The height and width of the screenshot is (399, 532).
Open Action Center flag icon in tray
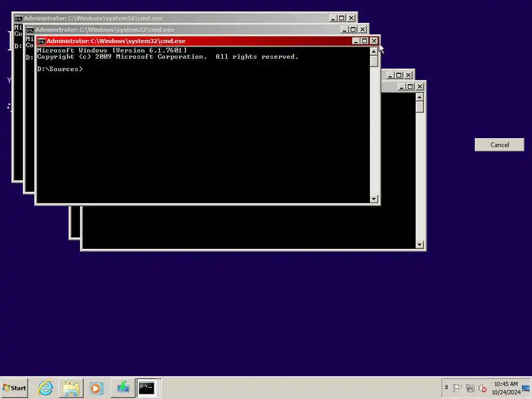coord(457,388)
